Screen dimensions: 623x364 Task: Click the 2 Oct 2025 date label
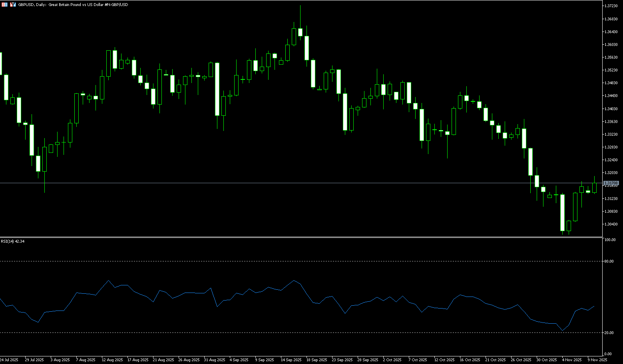(392, 360)
